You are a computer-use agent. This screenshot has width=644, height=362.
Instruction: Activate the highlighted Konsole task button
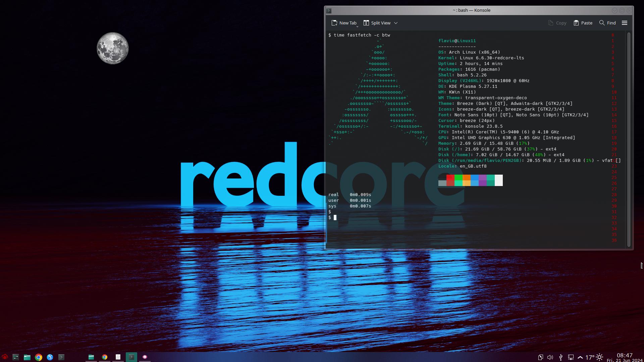coord(131,357)
